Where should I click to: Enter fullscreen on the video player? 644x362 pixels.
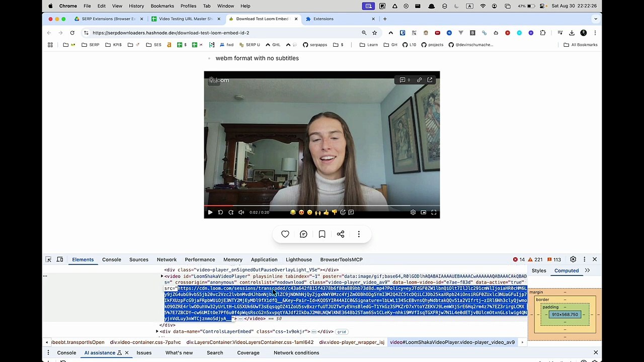(434, 212)
